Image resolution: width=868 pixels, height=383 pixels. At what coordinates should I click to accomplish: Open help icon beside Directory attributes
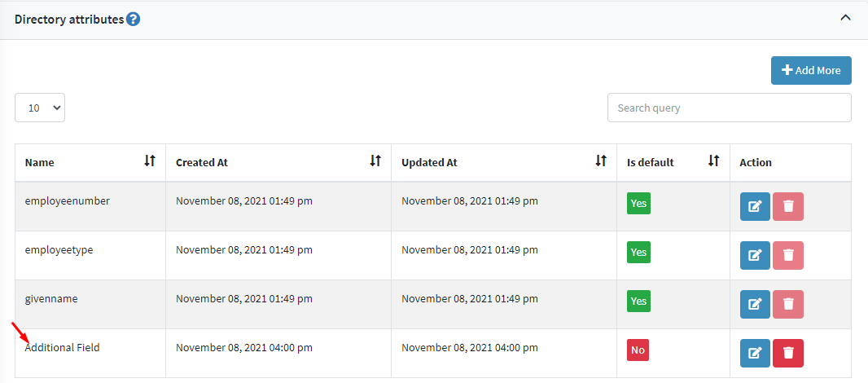click(134, 19)
